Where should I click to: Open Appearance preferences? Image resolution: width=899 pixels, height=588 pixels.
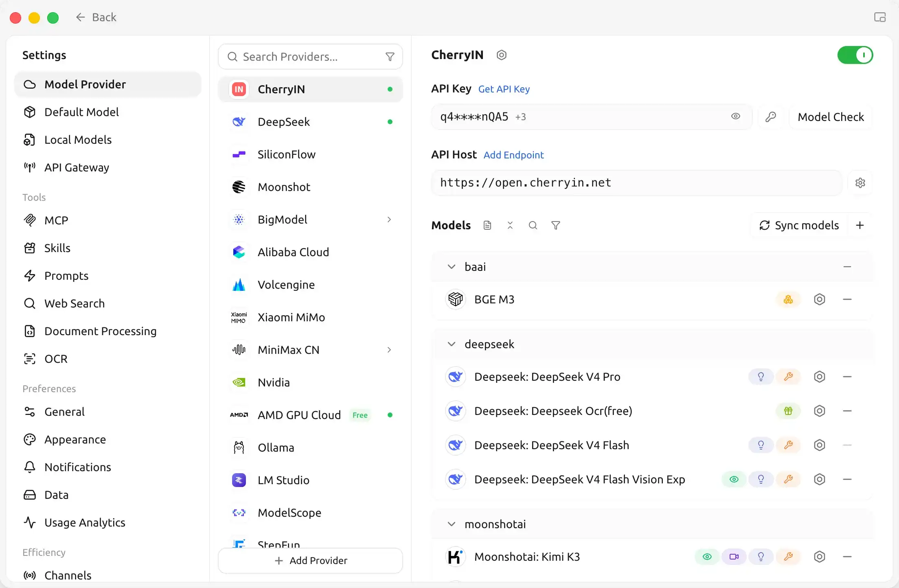107,439
